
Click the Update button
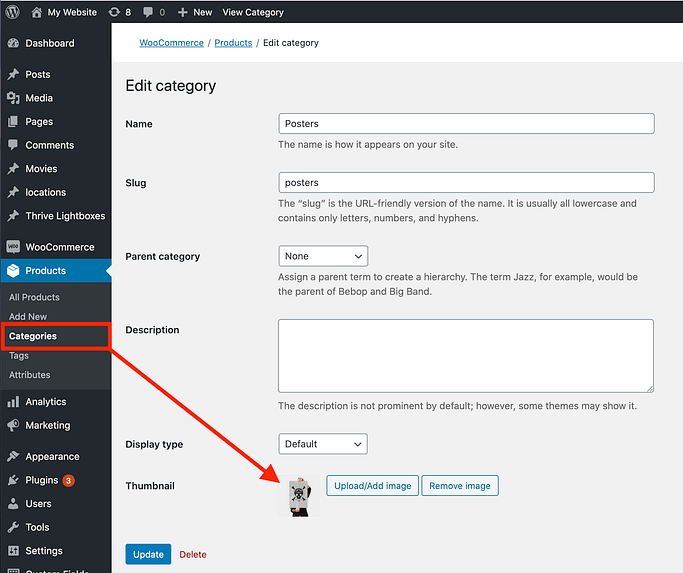tap(148, 554)
